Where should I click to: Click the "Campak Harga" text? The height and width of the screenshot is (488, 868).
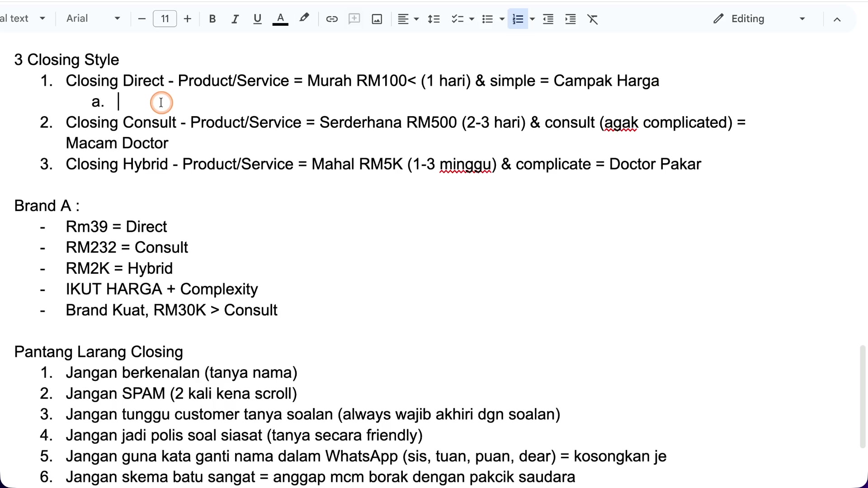click(x=606, y=81)
